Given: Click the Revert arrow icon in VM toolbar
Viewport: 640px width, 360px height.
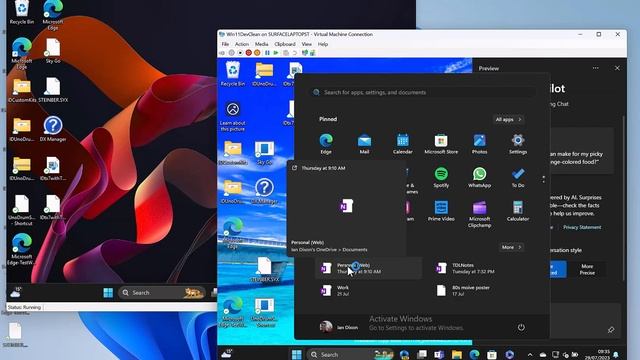Looking at the screenshot, I should tap(295, 53).
